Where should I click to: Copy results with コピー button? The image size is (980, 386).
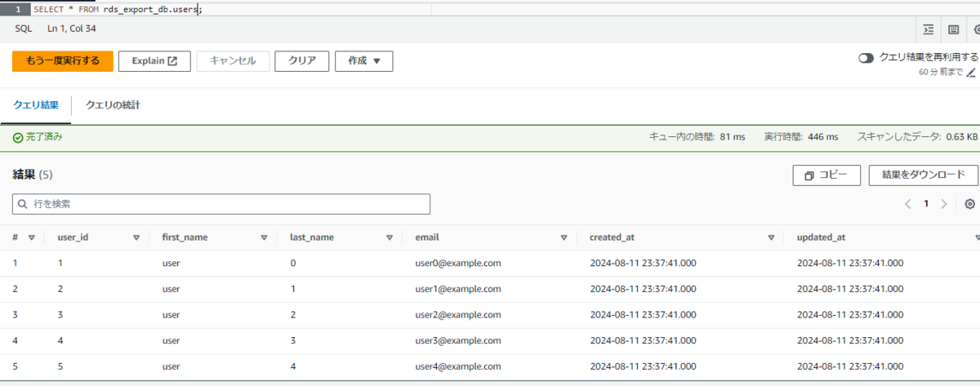[826, 175]
